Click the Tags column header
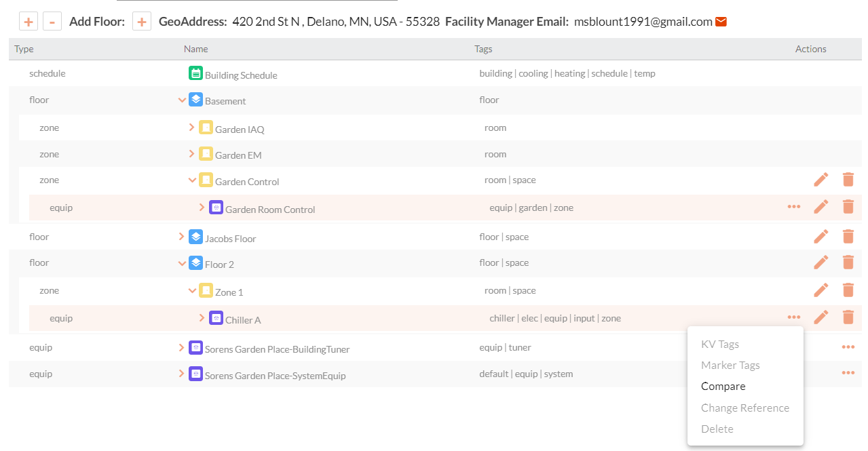 coord(483,49)
